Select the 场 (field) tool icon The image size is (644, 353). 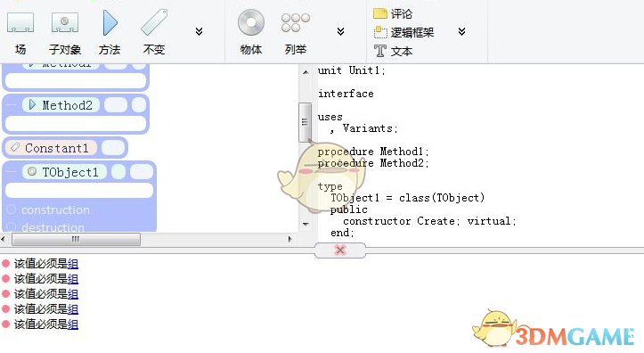(x=20, y=22)
